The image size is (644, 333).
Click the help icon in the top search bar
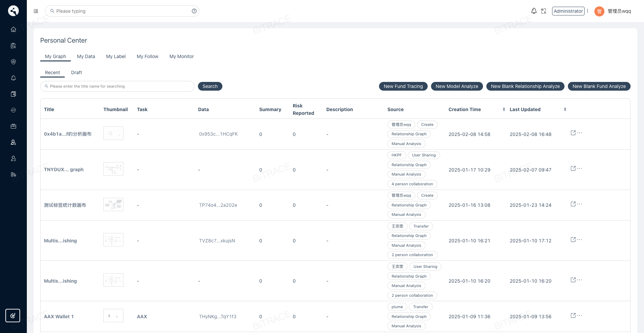[x=194, y=11]
